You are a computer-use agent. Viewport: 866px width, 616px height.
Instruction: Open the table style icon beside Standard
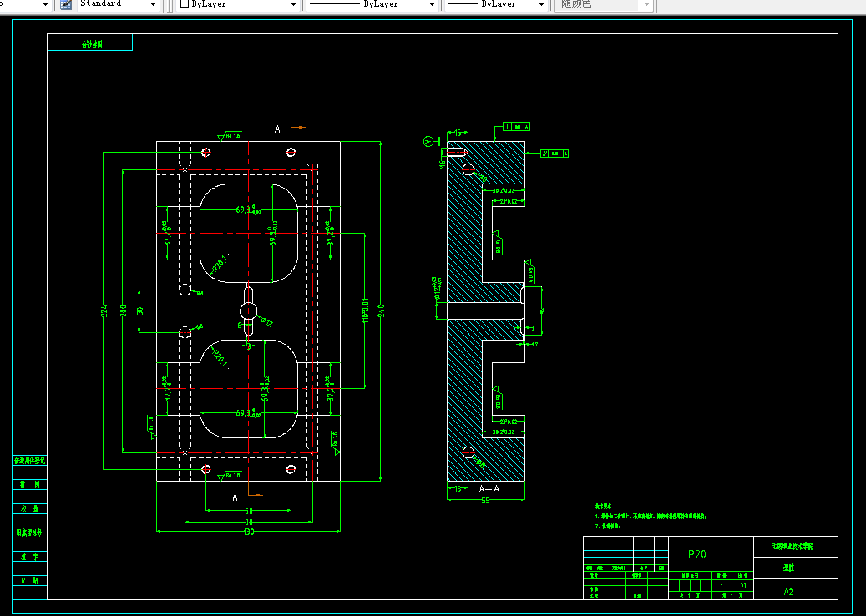tap(66, 4)
